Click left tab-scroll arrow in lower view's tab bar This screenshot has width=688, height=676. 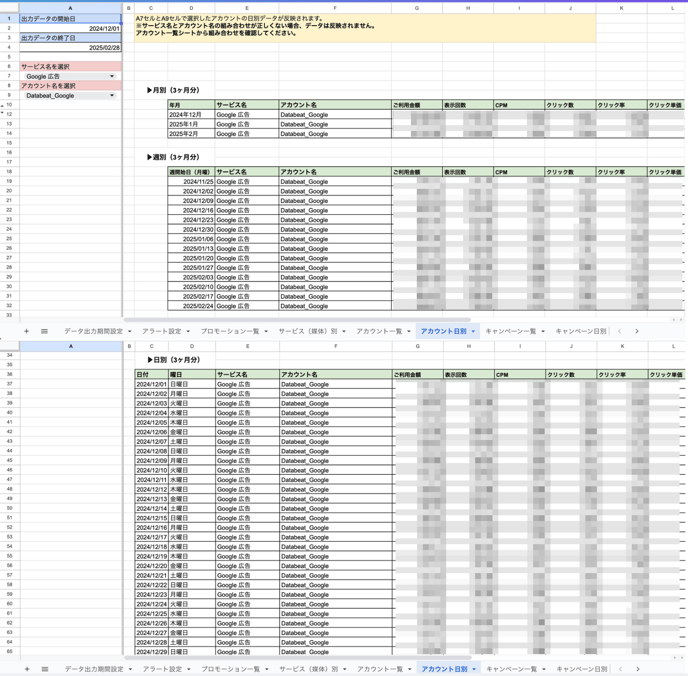(620, 669)
